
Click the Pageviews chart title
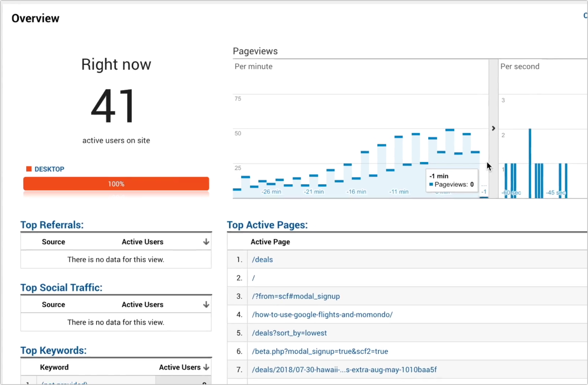coord(255,51)
